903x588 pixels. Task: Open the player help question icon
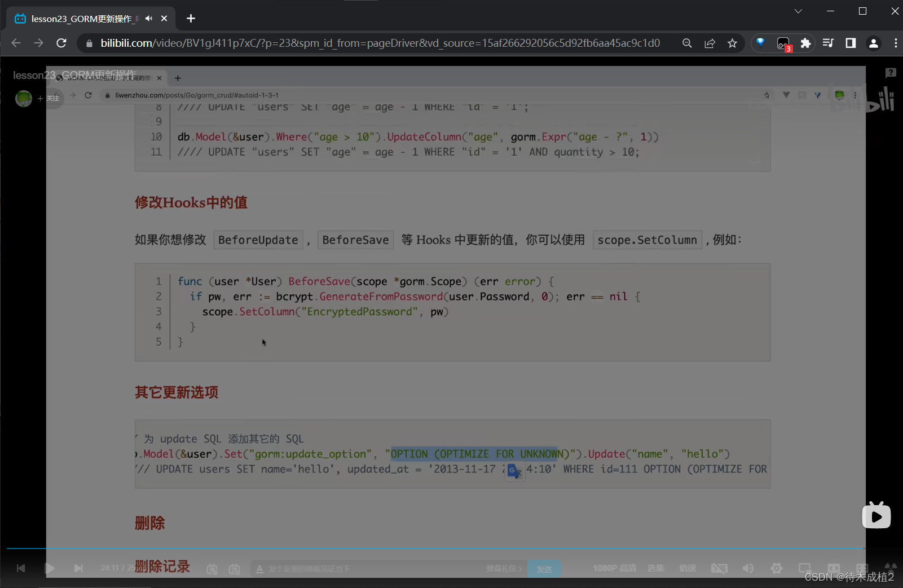(891, 73)
